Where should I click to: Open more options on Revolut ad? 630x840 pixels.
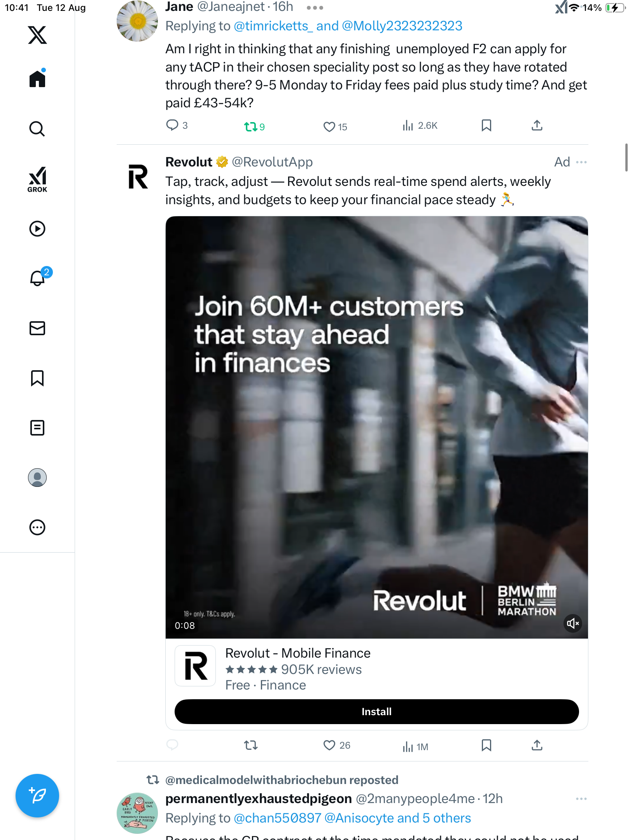point(581,162)
